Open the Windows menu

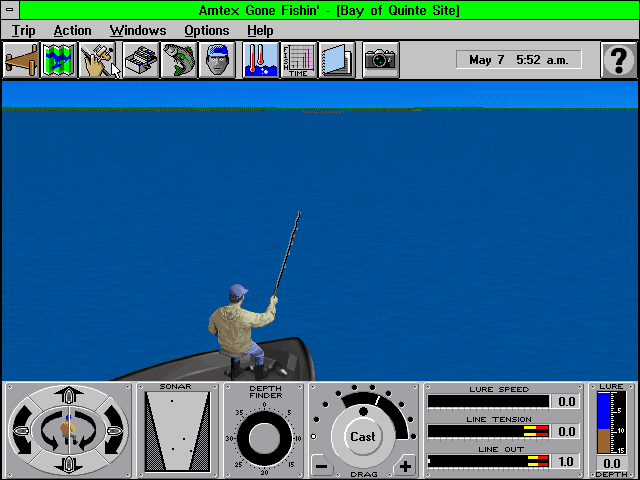click(138, 31)
